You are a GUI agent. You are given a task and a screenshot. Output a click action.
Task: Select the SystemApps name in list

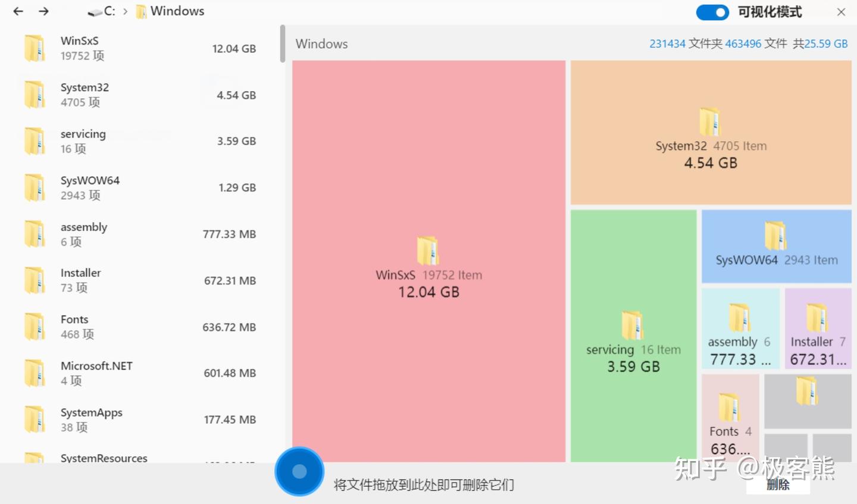(92, 412)
